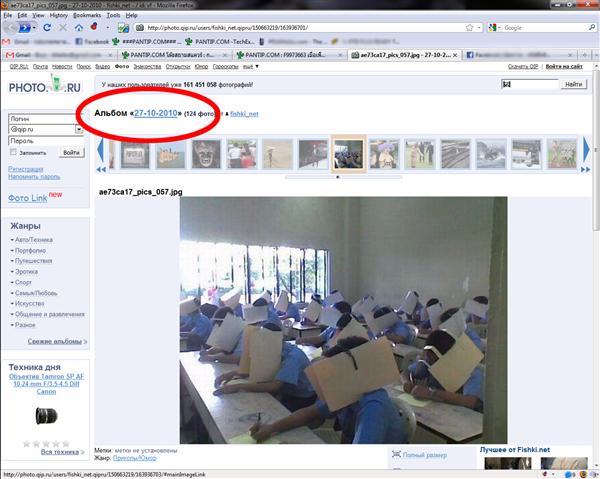Rate with the first grey star

[x=26, y=444]
